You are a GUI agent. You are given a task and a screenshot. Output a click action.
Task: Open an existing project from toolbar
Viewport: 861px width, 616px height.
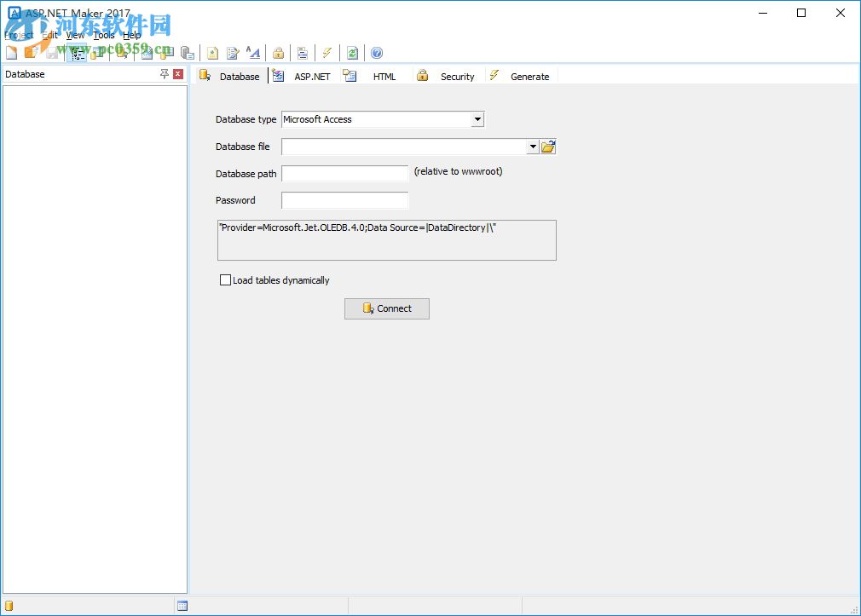pos(32,53)
